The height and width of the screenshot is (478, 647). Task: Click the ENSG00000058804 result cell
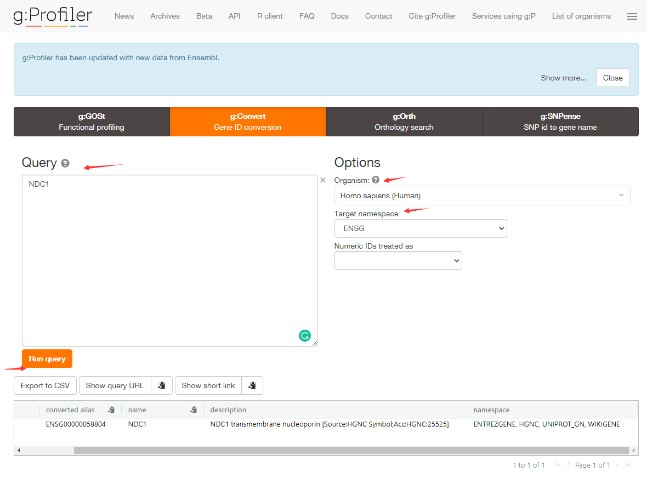pos(76,424)
